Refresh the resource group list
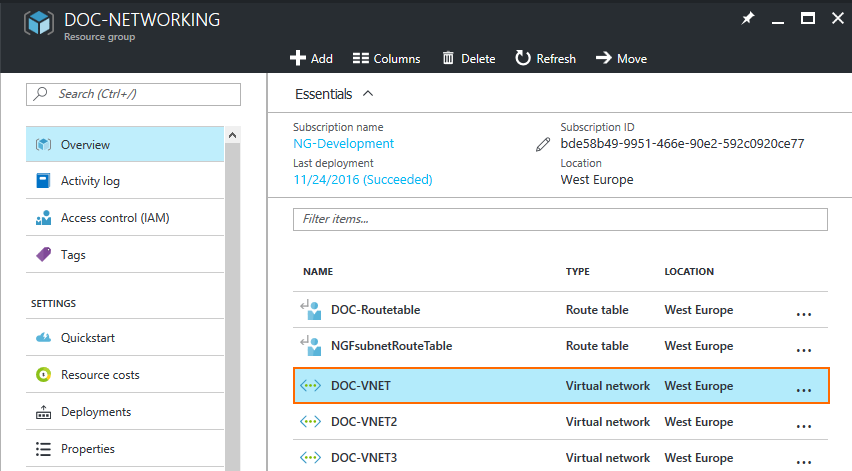This screenshot has width=852, height=471. pyautogui.click(x=546, y=58)
